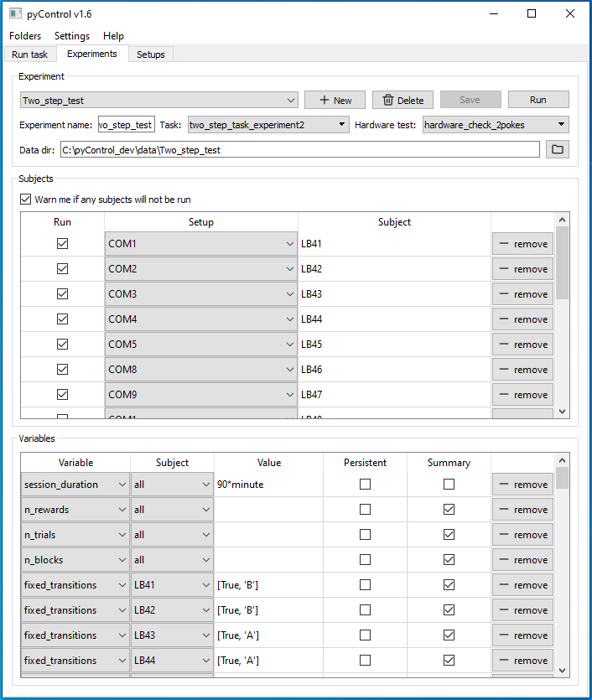This screenshot has height=700, width=592.
Task: Click the Setup column header in Subjects
Action: (x=201, y=222)
